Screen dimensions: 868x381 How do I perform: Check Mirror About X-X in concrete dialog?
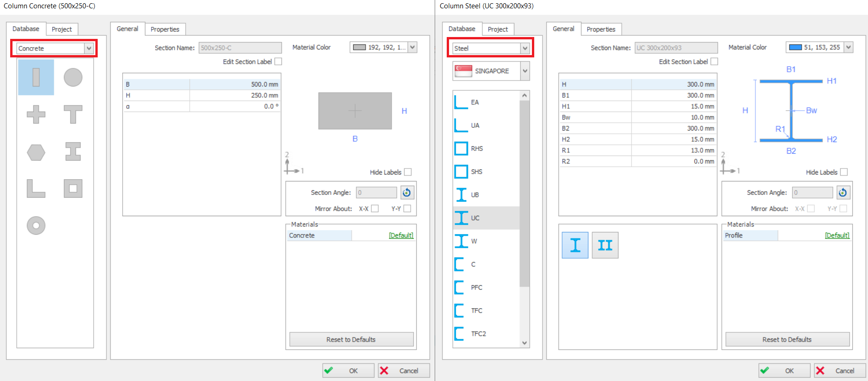click(375, 209)
